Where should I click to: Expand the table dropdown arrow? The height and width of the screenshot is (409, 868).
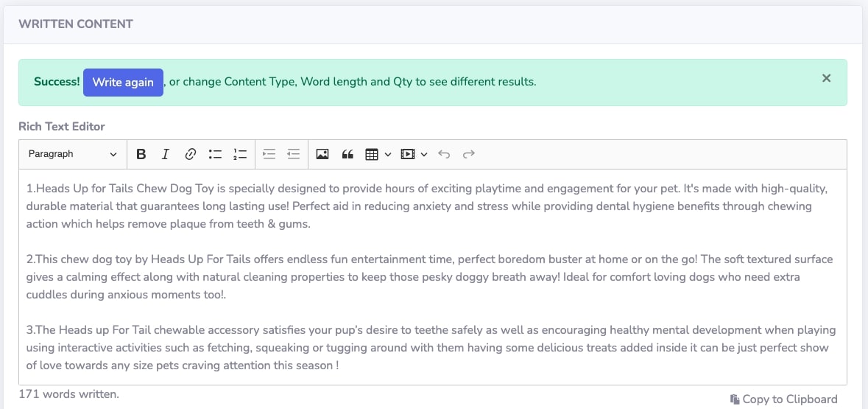[387, 154]
